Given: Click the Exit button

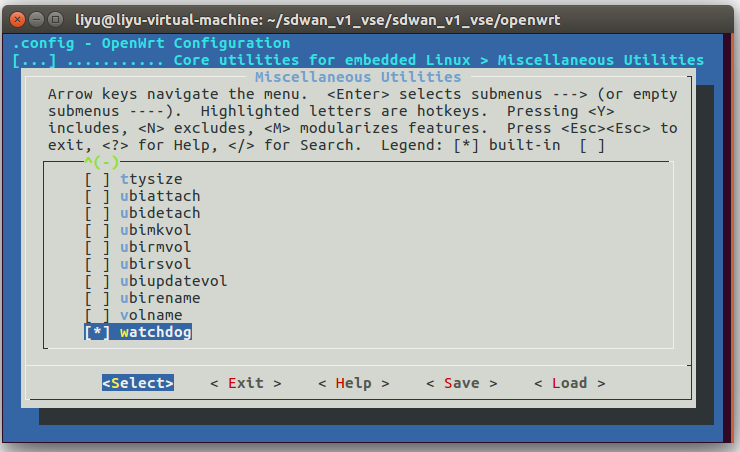Looking at the screenshot, I should 246,383.
